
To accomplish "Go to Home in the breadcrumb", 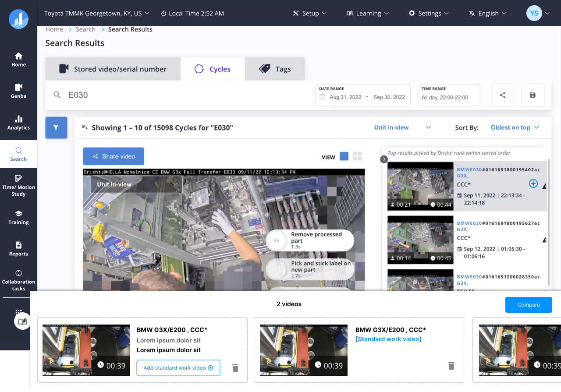I will (x=54, y=29).
